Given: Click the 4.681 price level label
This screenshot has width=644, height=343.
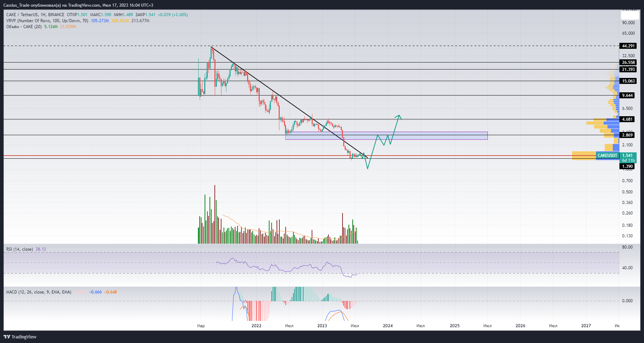Looking at the screenshot, I should click(627, 119).
